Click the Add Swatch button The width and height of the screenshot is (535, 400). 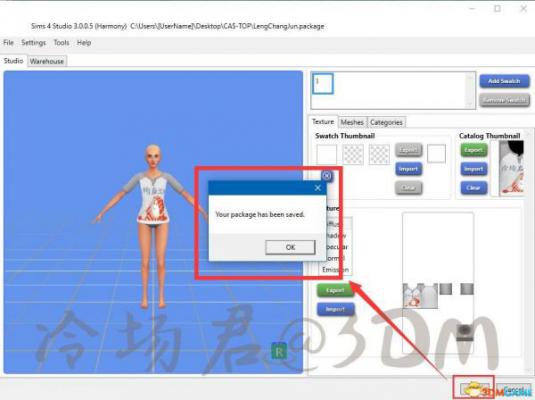click(x=504, y=81)
